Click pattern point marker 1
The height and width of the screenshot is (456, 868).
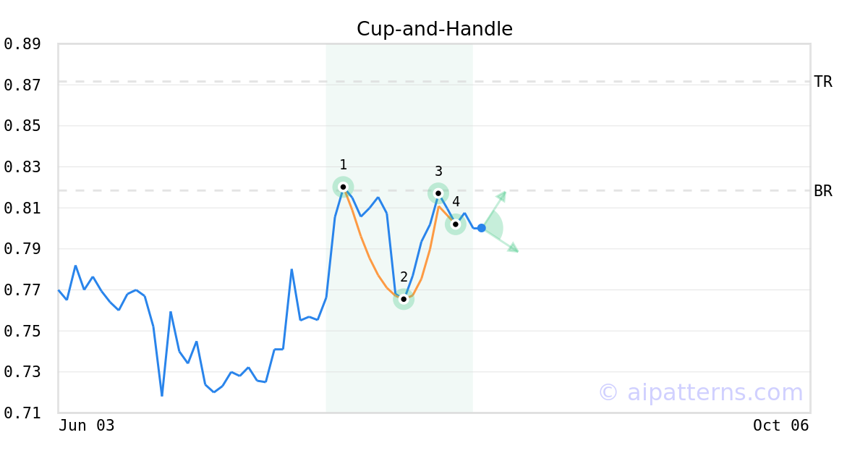[343, 187]
